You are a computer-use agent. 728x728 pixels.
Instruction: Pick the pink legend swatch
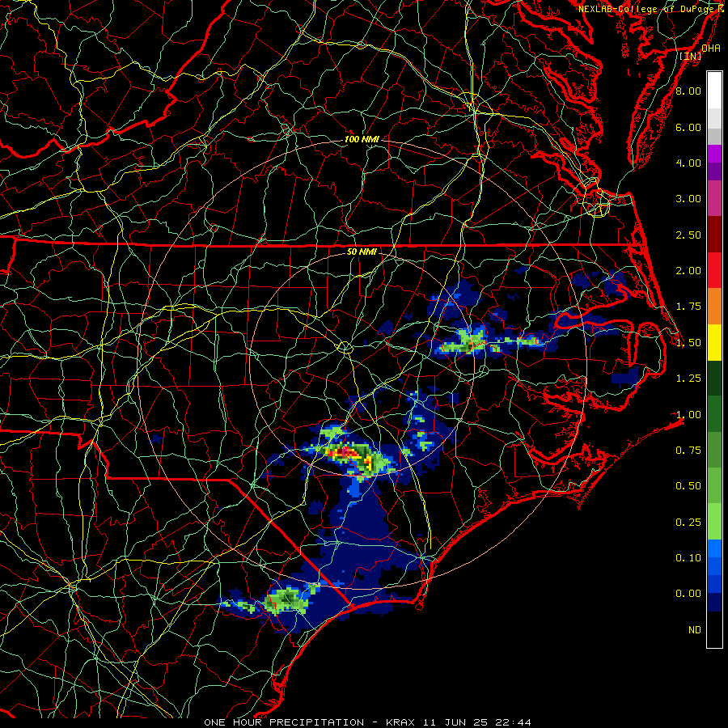(714, 198)
